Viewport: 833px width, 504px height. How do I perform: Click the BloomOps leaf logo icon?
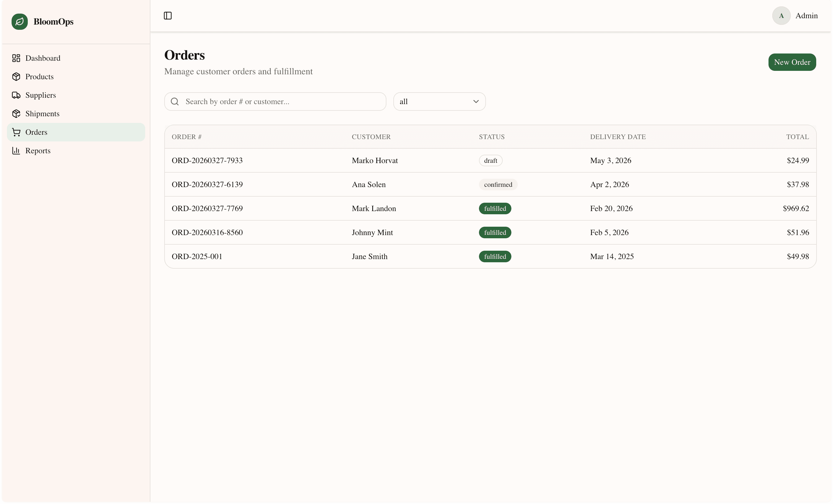(x=20, y=22)
